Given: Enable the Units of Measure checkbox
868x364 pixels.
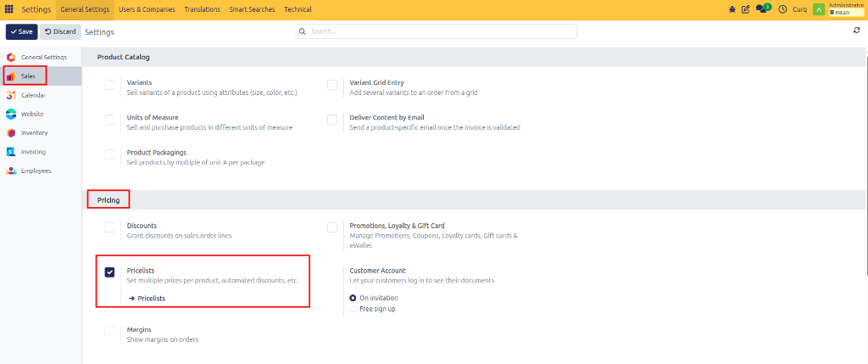Looking at the screenshot, I should pyautogui.click(x=109, y=120).
